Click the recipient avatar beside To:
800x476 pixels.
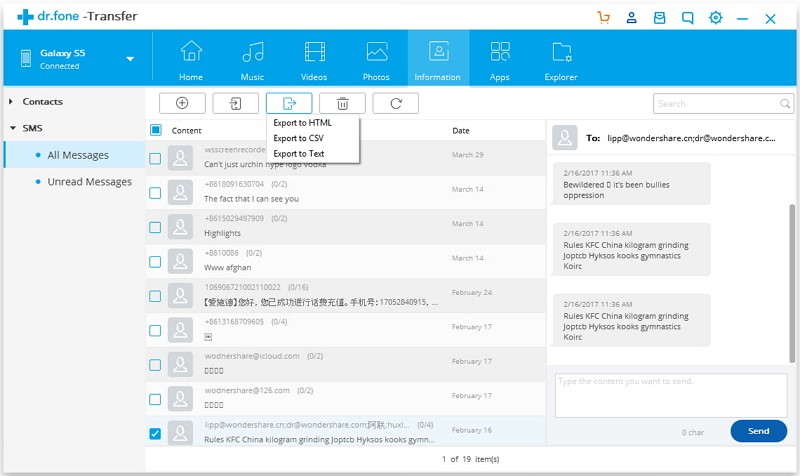(x=565, y=138)
